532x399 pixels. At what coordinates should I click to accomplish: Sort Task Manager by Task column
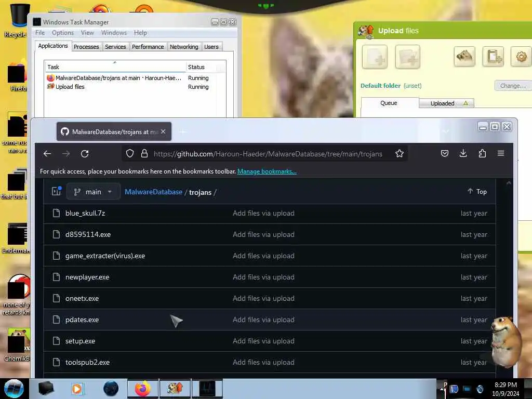pyautogui.click(x=115, y=67)
